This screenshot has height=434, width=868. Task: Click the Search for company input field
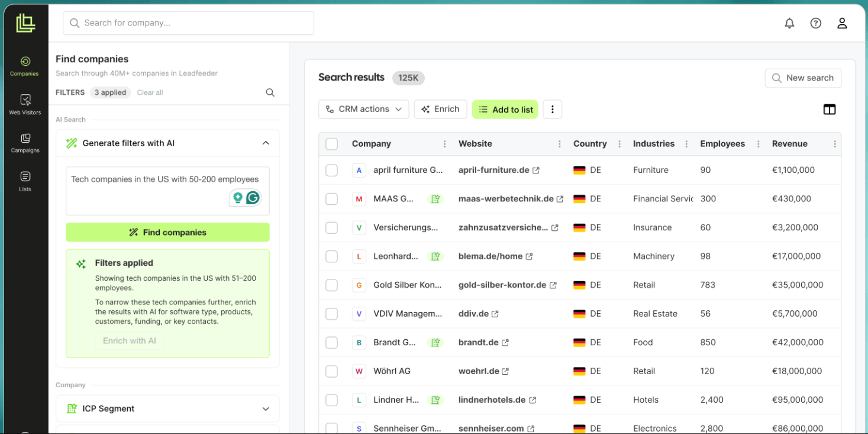(188, 23)
